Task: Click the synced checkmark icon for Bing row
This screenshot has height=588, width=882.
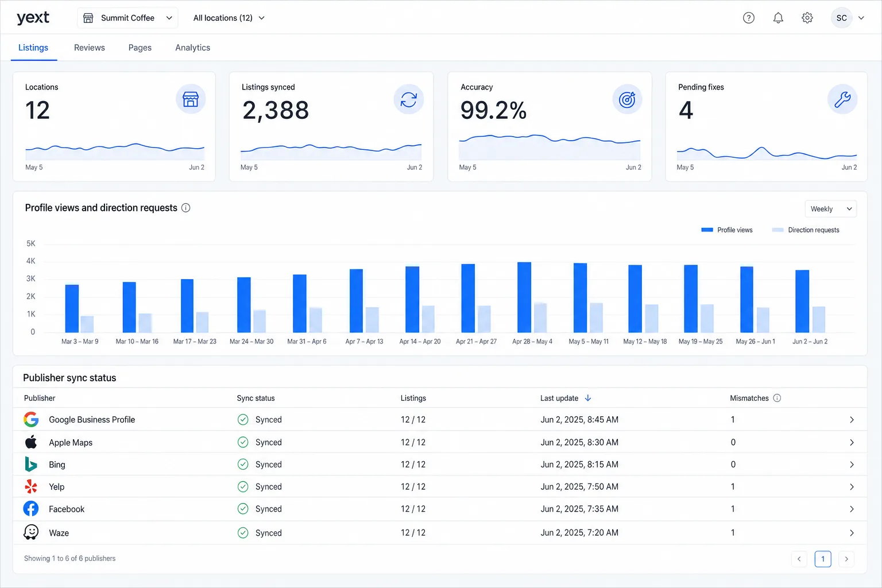Action: [x=243, y=464]
